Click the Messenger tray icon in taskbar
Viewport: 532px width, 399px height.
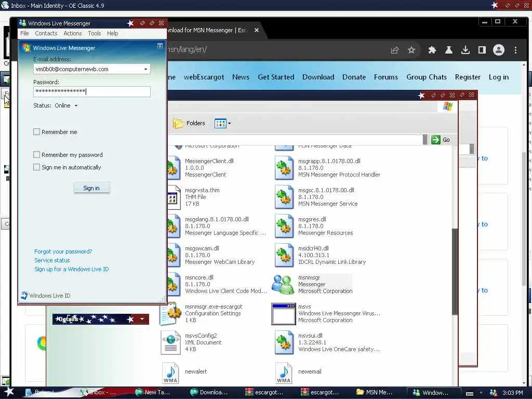coord(494,393)
